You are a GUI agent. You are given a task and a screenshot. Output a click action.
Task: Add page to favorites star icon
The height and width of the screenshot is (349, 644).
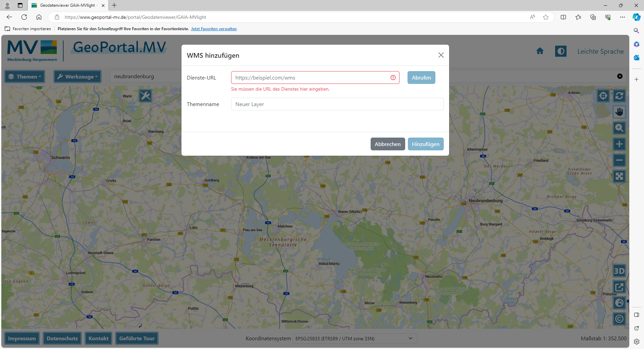pos(546,17)
